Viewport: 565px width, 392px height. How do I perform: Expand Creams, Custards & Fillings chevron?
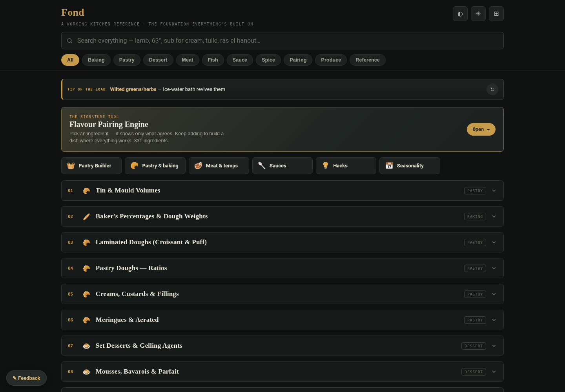coord(494,294)
